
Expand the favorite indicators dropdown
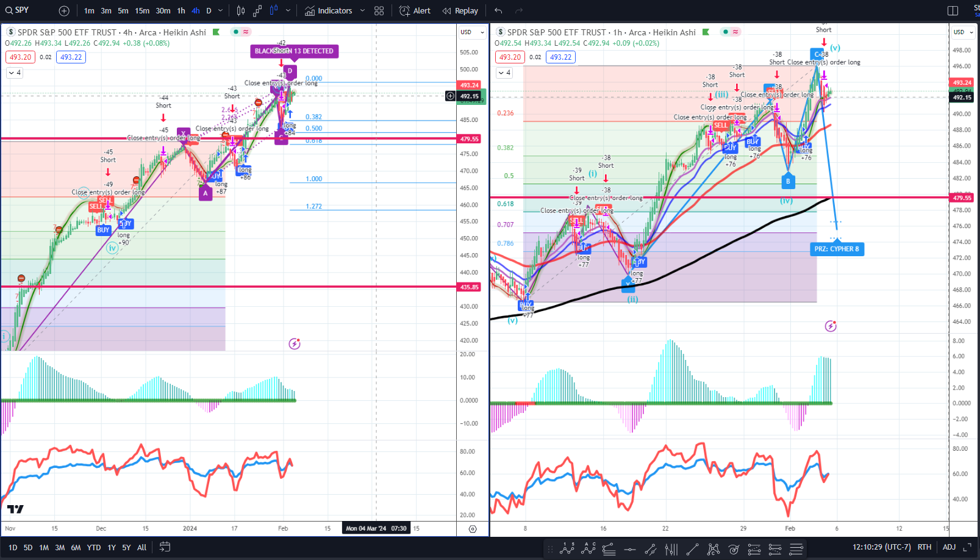[x=362, y=11]
